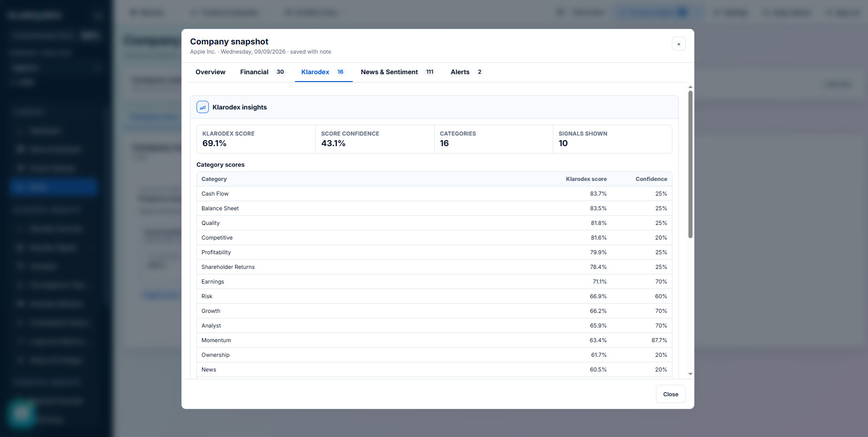Click the scroll-up arrow of the dialog scrollbar
Screen dimensions: 868x437
(690, 87)
